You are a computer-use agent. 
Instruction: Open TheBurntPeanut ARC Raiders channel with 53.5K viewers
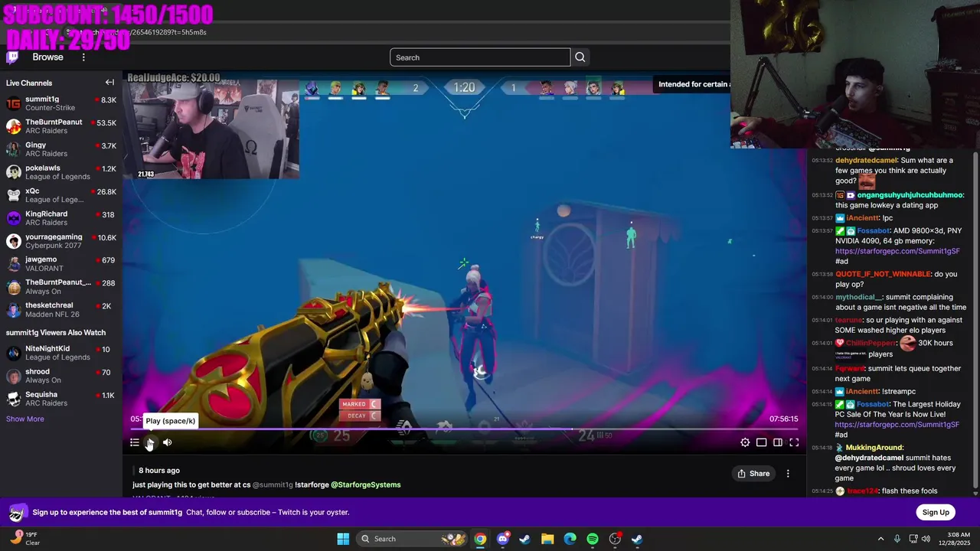[x=61, y=126]
